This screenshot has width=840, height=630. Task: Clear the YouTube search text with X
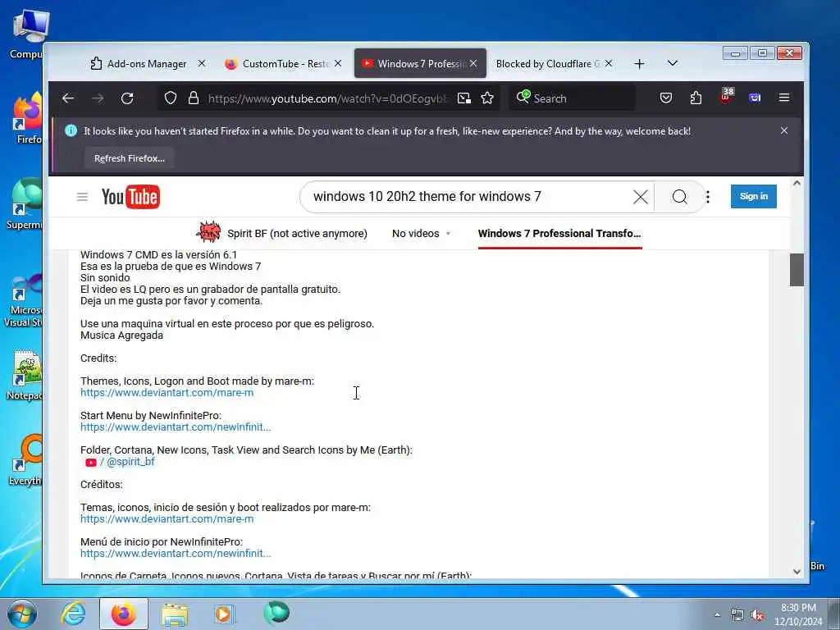point(640,197)
